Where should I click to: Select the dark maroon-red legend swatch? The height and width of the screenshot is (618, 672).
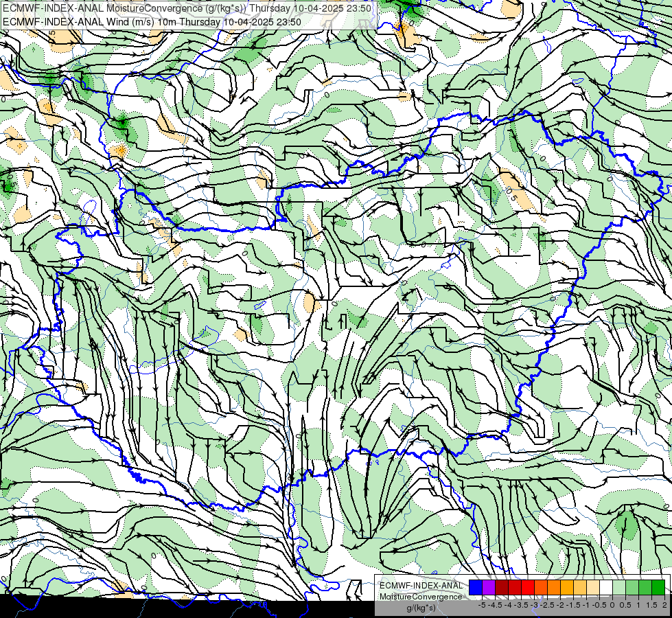click(502, 588)
